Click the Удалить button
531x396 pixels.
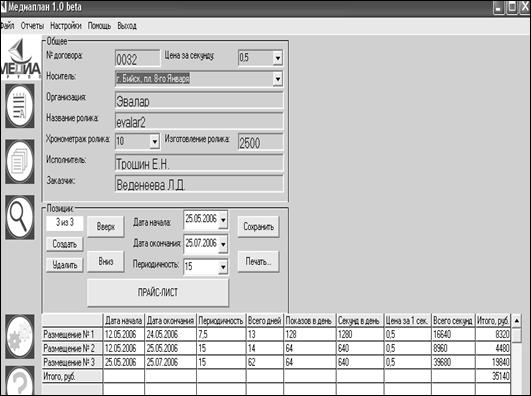64,265
